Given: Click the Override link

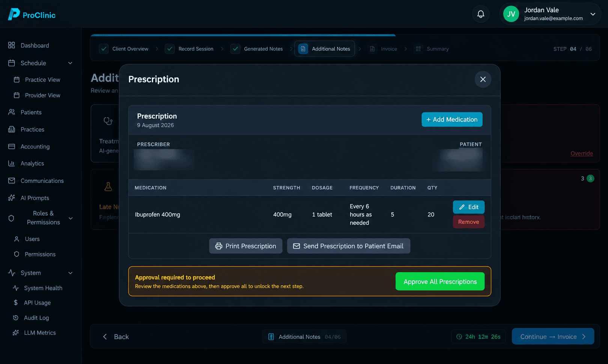Looking at the screenshot, I should click(x=581, y=153).
